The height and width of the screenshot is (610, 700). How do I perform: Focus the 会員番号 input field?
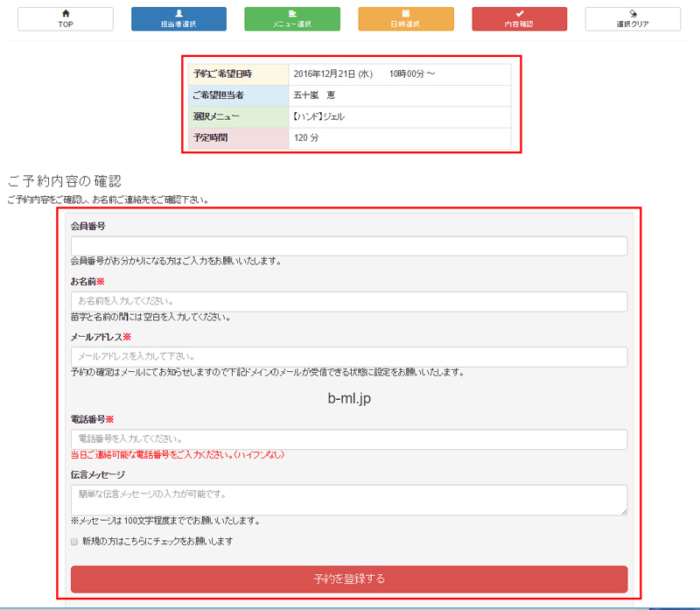(x=348, y=246)
